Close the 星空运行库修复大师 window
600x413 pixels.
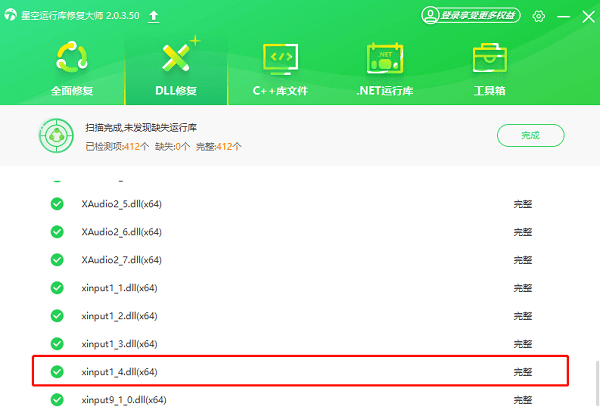click(x=589, y=16)
